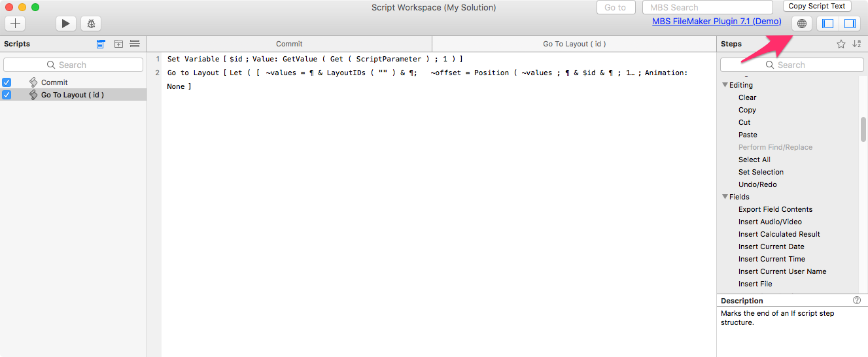Viewport: 868px width, 357px height.
Task: Select Insert Current Time step
Action: 772,259
